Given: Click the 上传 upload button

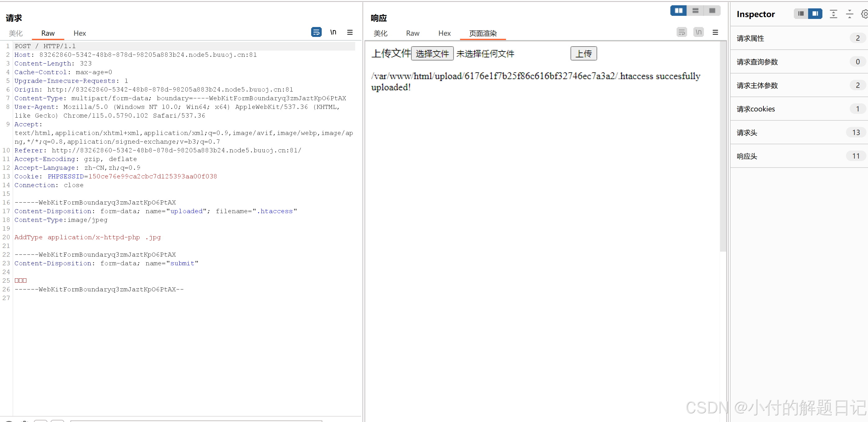Looking at the screenshot, I should [583, 54].
